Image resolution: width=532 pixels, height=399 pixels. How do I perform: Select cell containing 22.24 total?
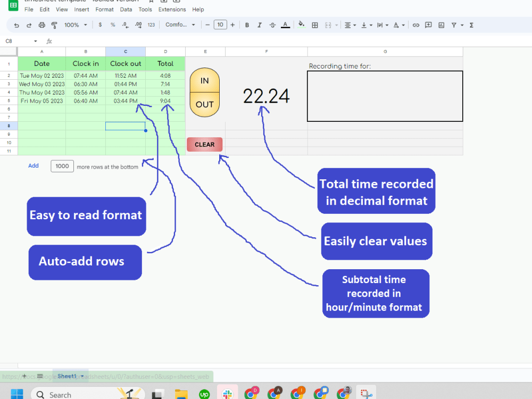click(267, 96)
